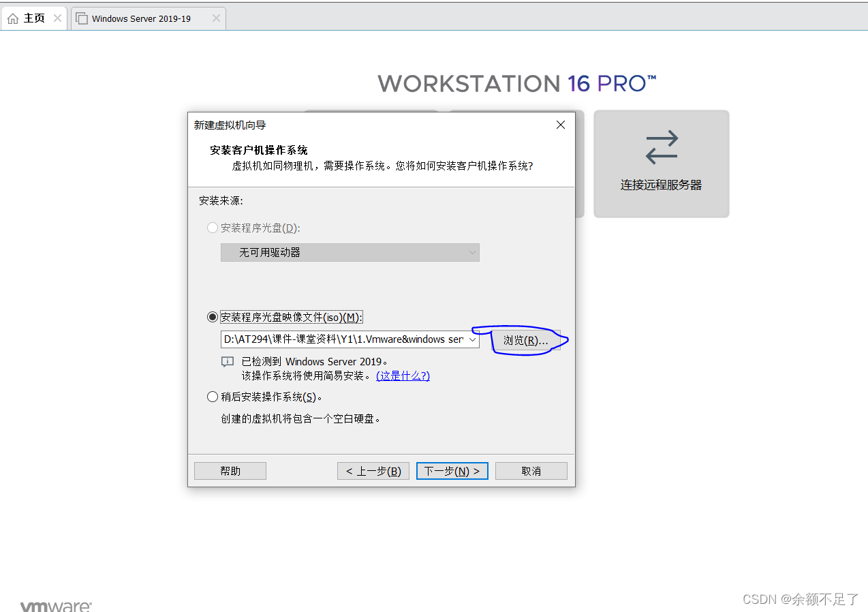Screen dimensions: 868x612
Task: Expand the 无可用驱动器 dropdown
Action: (x=350, y=252)
